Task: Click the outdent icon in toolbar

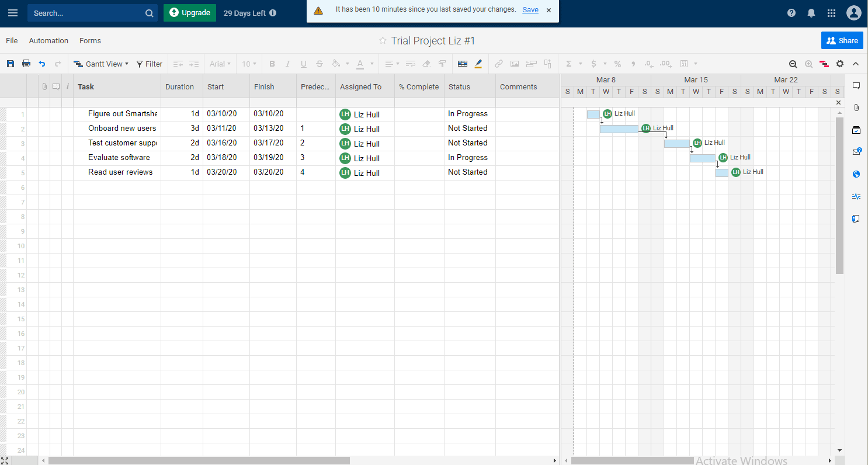Action: [178, 64]
